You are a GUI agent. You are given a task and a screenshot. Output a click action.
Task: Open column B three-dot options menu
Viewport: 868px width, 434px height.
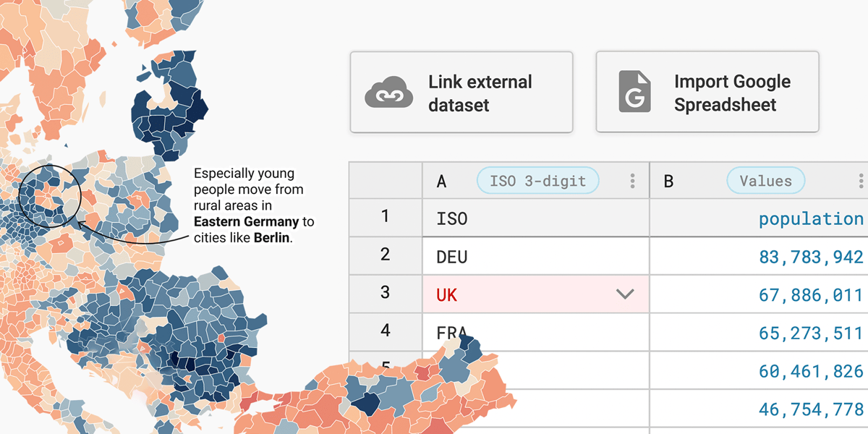point(861,181)
